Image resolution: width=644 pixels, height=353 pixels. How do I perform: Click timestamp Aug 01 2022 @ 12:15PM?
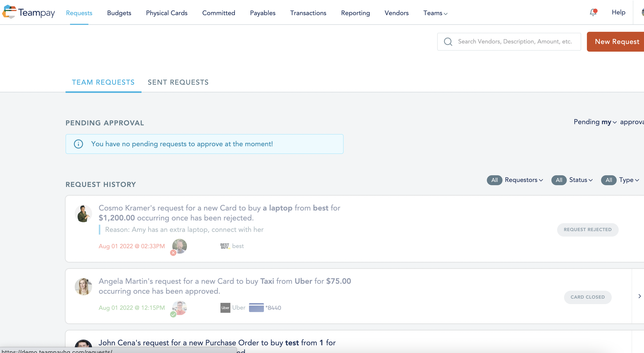click(132, 308)
